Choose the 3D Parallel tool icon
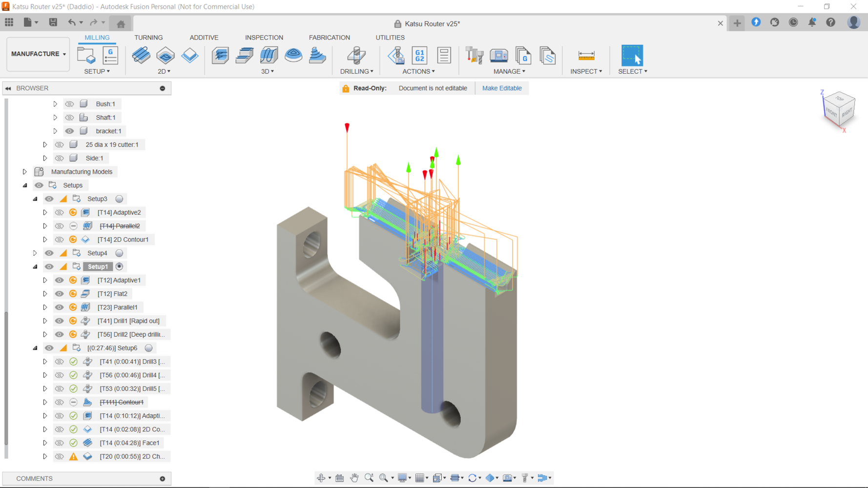 269,56
